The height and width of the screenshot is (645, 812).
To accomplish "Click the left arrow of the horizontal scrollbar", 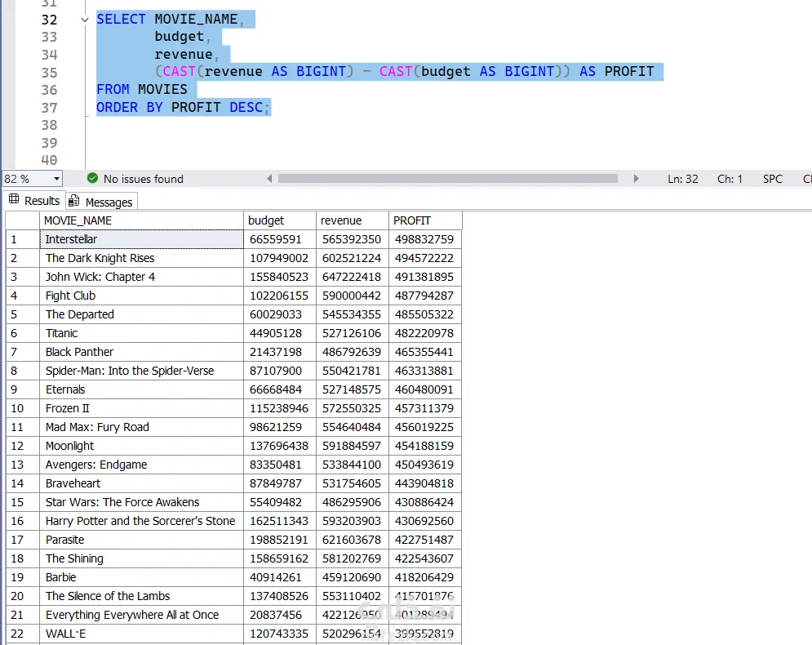I will 269,179.
